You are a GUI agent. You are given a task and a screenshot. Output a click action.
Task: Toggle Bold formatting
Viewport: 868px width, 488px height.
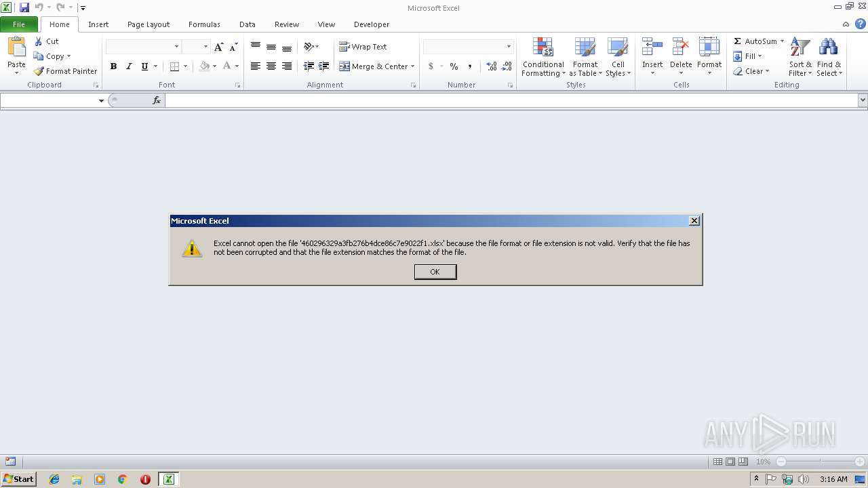point(113,66)
